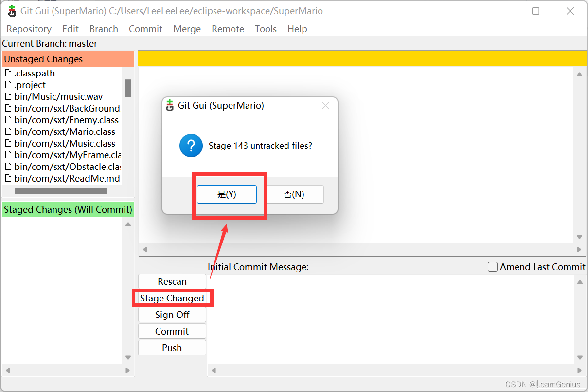Click the MyFrame file icon

[x=8, y=155]
